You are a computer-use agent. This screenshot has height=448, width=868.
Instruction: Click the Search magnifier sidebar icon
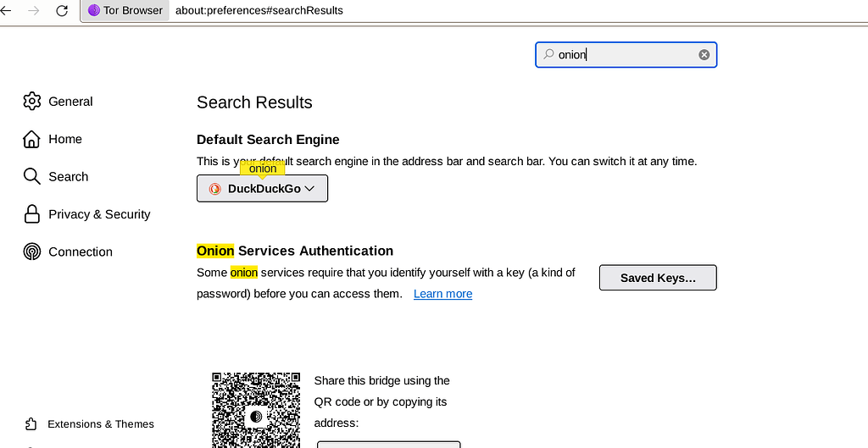[31, 176]
